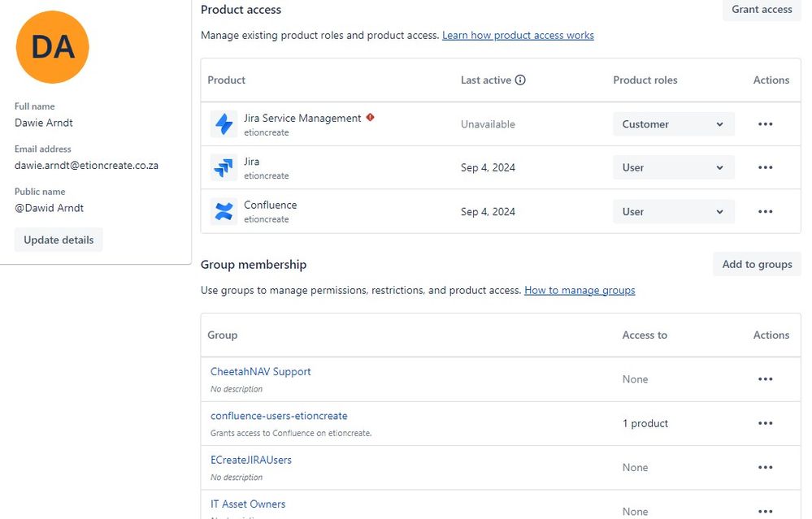The image size is (812, 519).
Task: Open actions menu for CheetahNAV Support group
Action: tap(765, 379)
